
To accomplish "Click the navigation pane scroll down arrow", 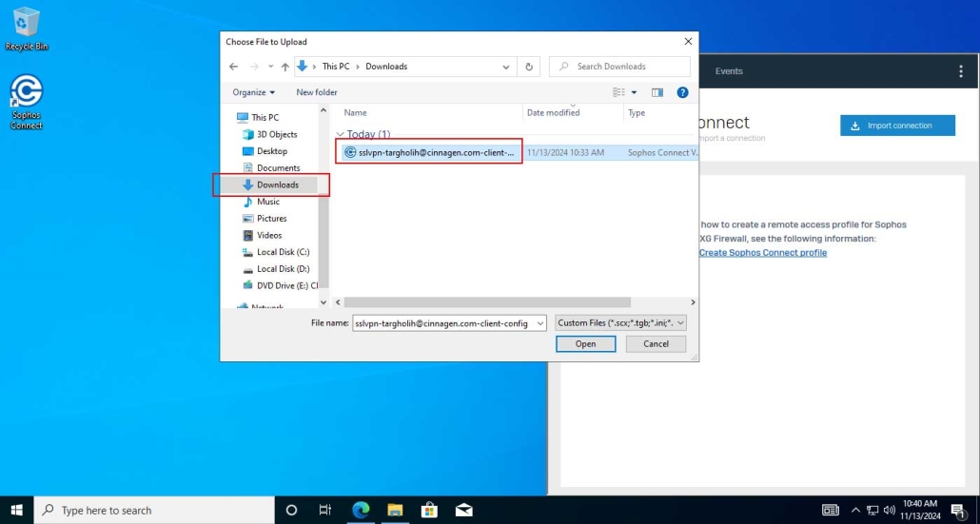I will pyautogui.click(x=323, y=302).
